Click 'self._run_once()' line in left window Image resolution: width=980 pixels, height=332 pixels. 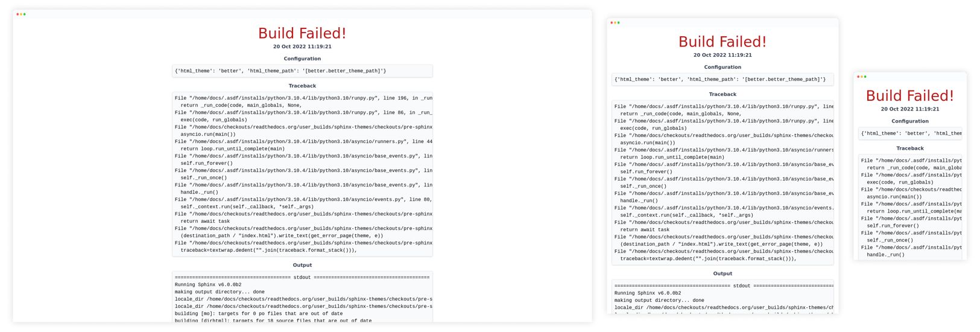(204, 177)
